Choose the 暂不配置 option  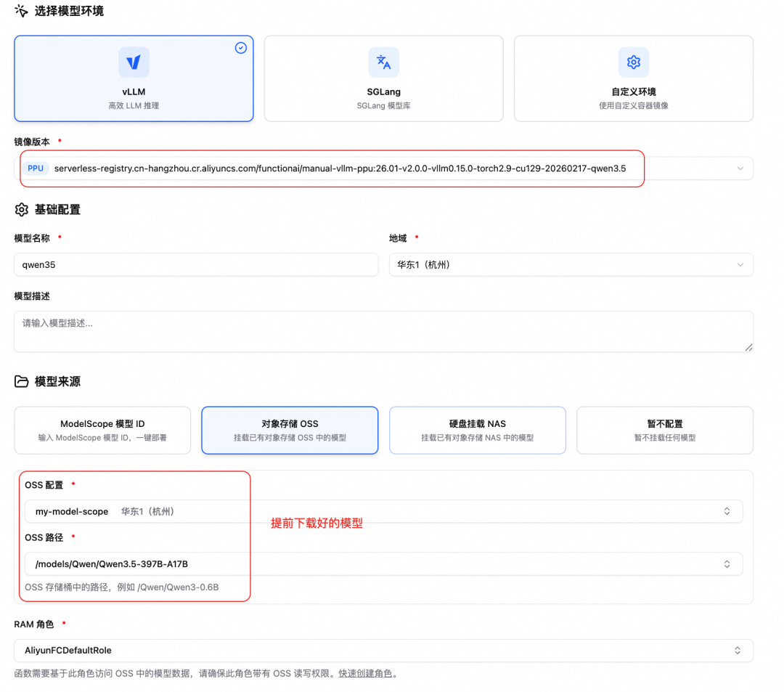pyautogui.click(x=664, y=430)
